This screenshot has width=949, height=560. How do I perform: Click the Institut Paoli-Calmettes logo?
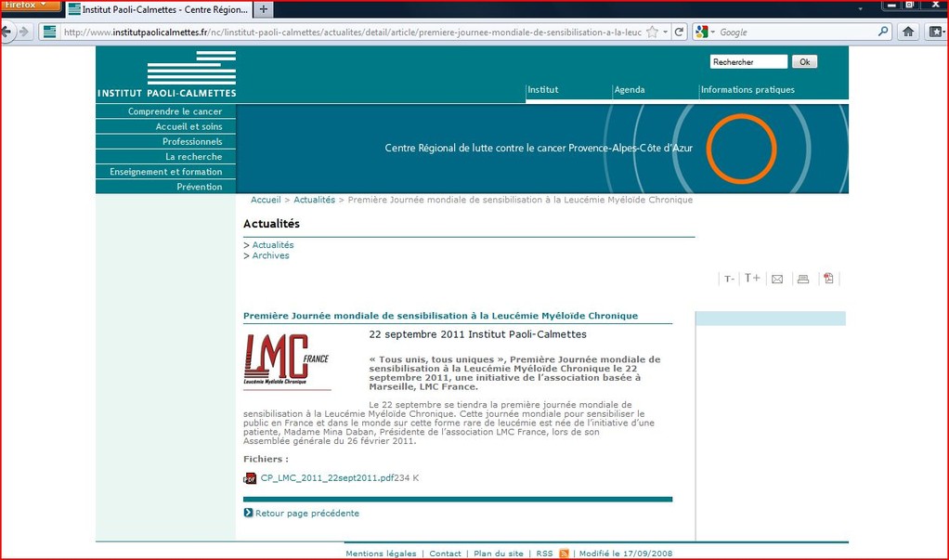click(167, 74)
